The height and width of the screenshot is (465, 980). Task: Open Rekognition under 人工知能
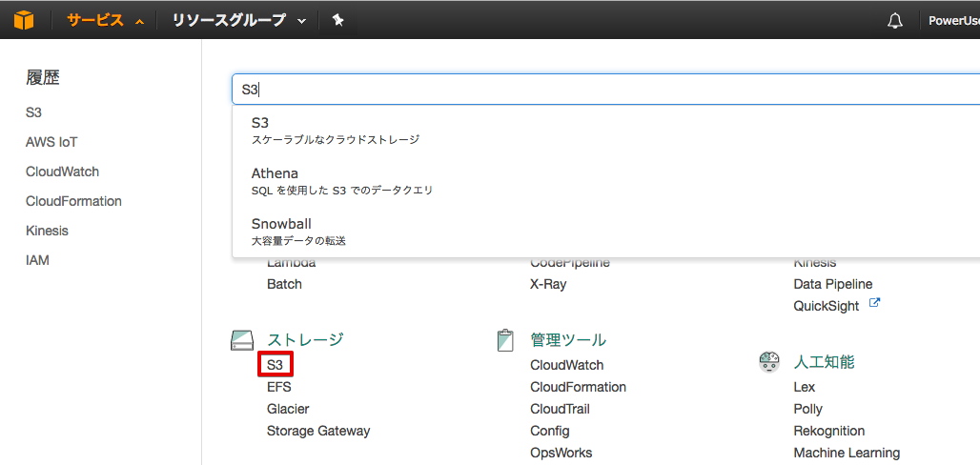coord(829,431)
